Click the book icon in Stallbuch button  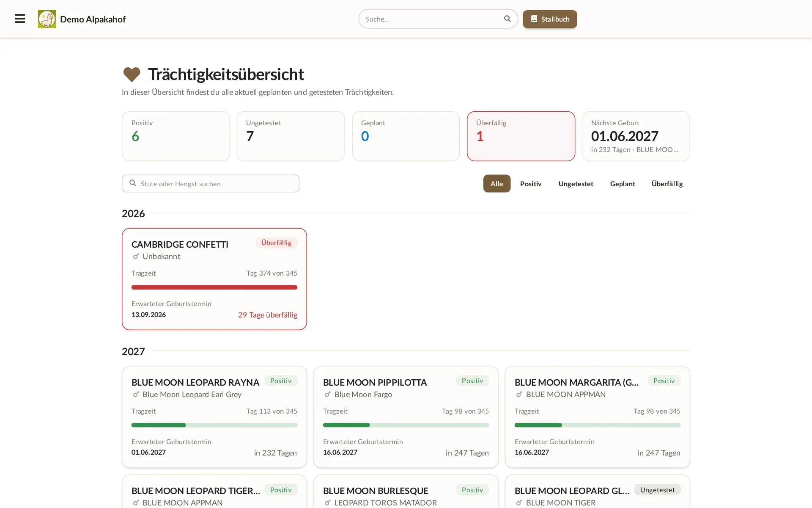pos(534,19)
